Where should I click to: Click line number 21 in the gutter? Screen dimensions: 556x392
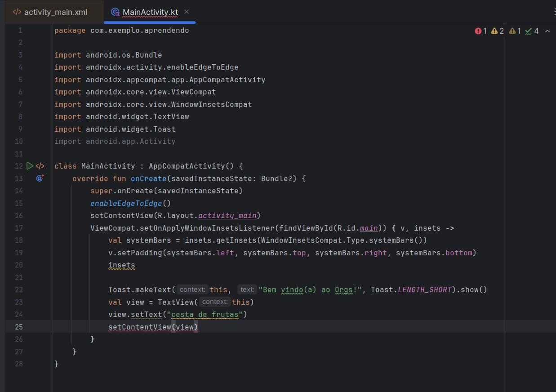18,277
